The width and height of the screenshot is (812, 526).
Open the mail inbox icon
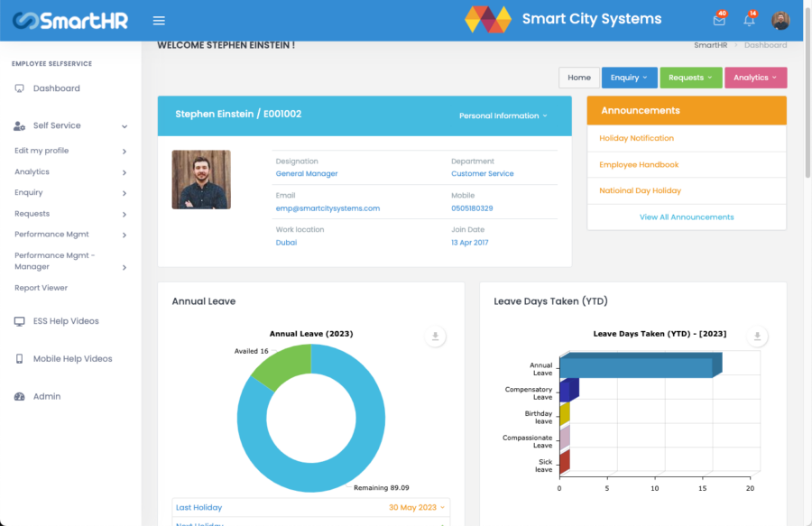point(719,20)
